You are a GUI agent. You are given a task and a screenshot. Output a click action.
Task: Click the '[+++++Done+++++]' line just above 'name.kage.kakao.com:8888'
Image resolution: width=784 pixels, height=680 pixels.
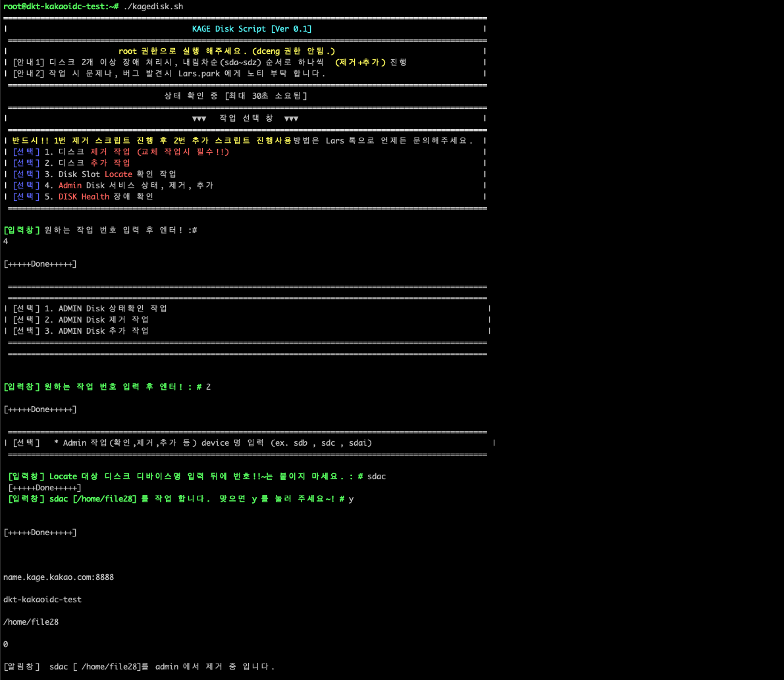[x=40, y=533]
